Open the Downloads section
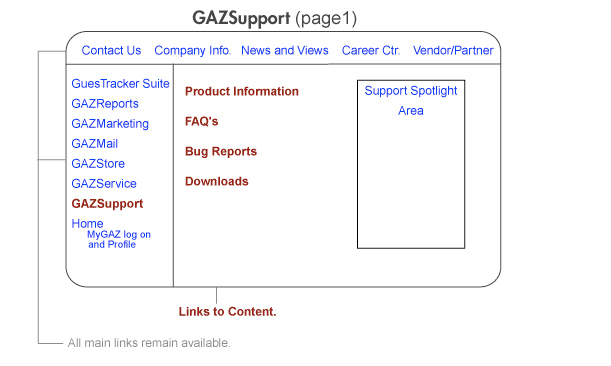The height and width of the screenshot is (366, 611). tap(217, 181)
